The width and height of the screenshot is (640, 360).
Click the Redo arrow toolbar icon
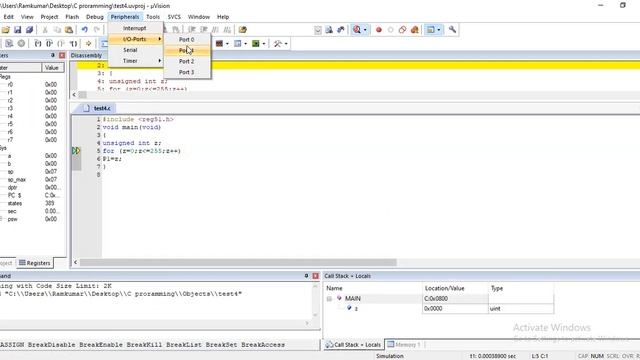pyautogui.click(x=97, y=30)
